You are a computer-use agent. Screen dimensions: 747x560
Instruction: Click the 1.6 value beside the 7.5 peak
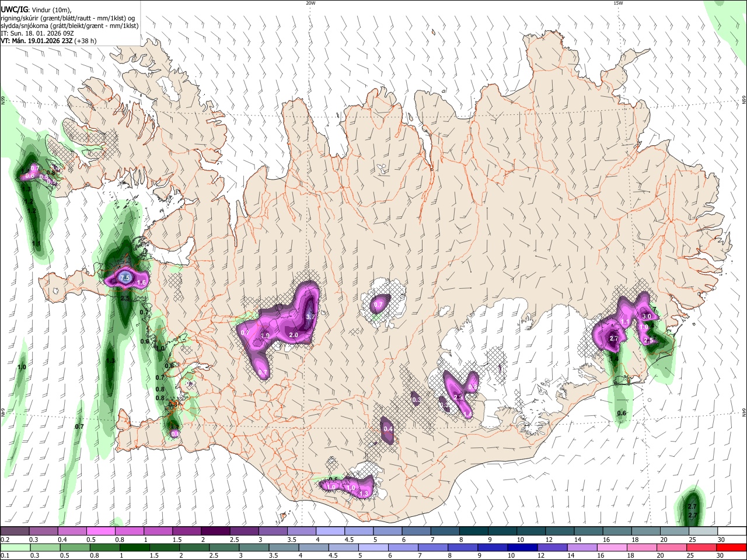pos(141,283)
